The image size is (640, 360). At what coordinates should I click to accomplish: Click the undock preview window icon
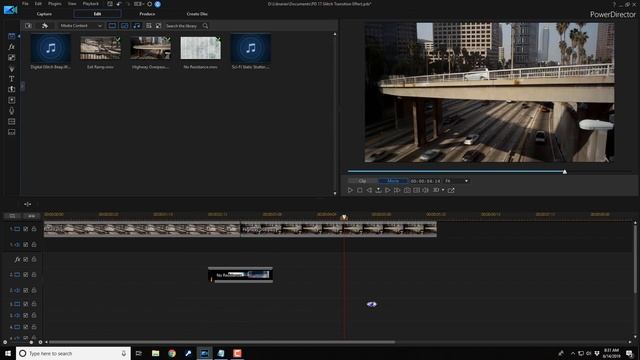click(451, 190)
